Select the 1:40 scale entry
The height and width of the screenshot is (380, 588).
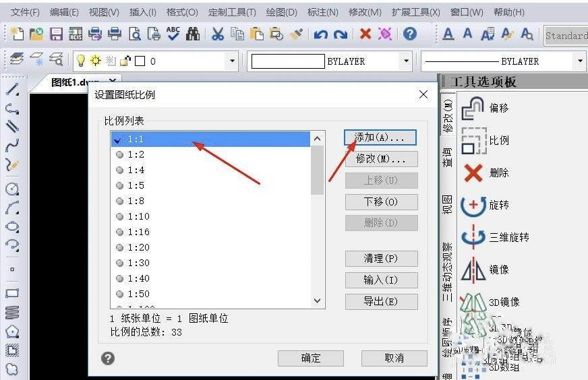point(210,278)
